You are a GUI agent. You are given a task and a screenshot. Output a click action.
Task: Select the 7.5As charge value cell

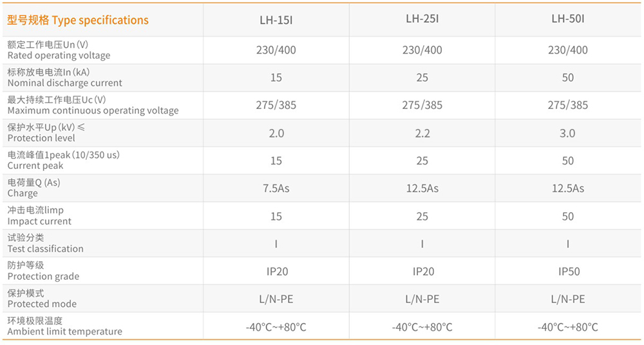[x=276, y=188]
